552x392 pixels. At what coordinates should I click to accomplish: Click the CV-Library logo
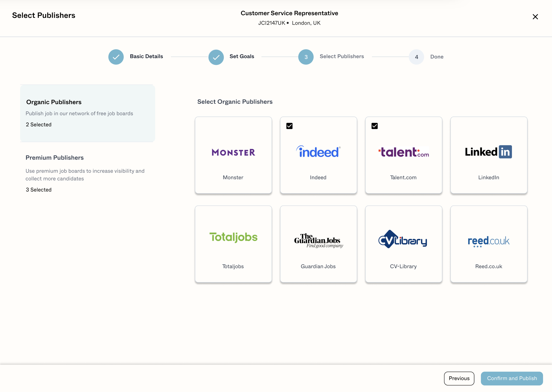pos(403,240)
